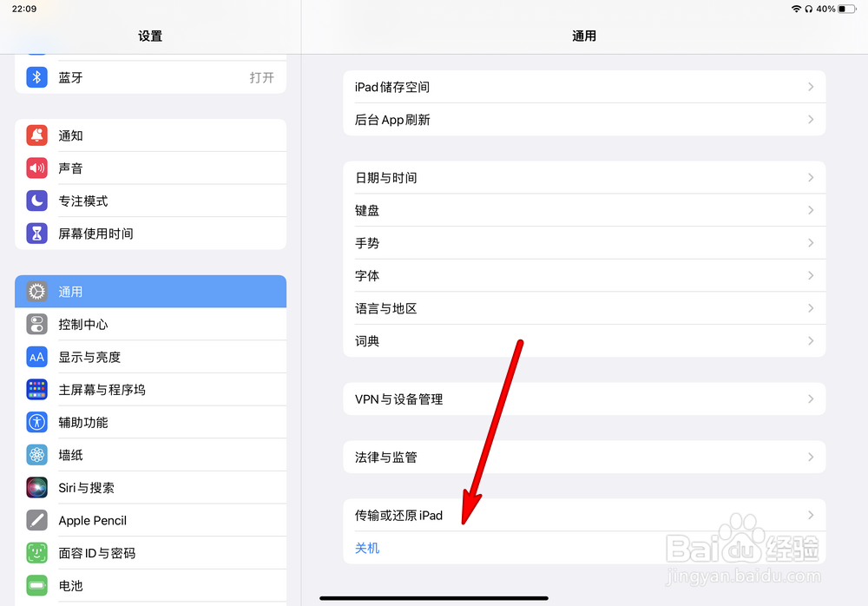The image size is (868, 606).
Task: Tap the headphones status icon
Action: [809, 9]
